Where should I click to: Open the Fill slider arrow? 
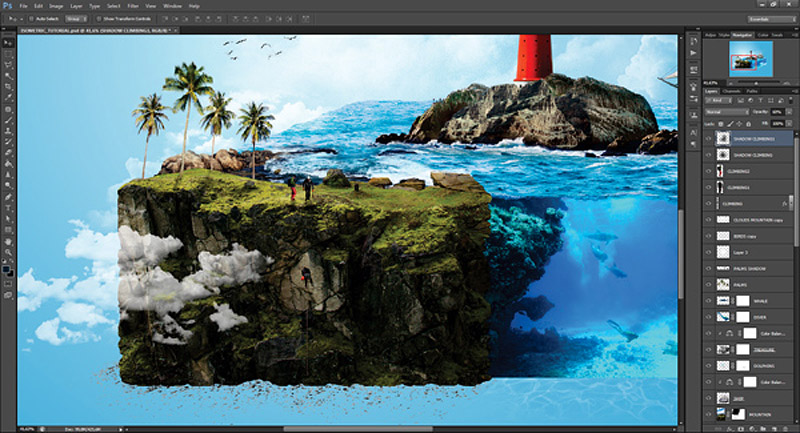[x=789, y=124]
